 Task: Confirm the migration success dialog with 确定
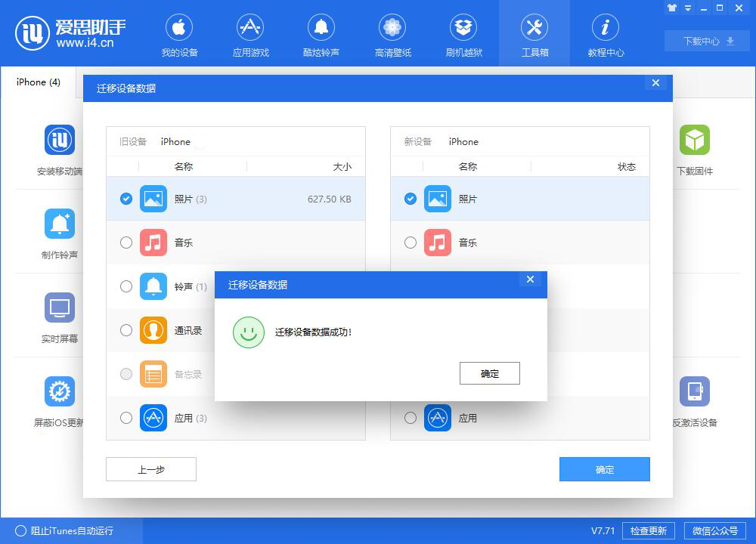(489, 373)
